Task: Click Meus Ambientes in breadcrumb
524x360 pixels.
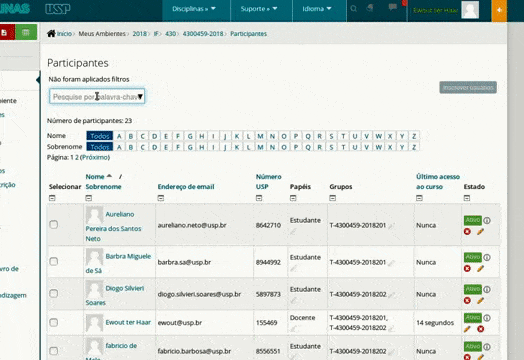Action: 102,34
